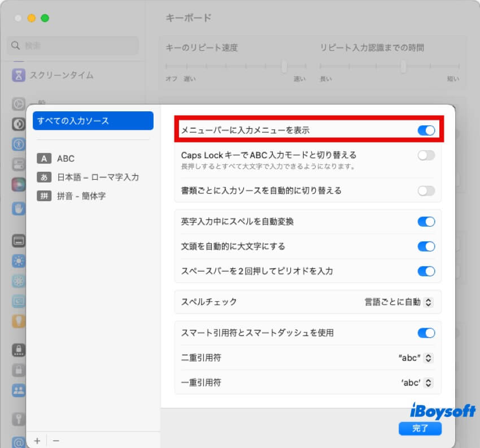Turn off スマート引用符とスマートダッシュを使用
The height and width of the screenshot is (448, 480).
(x=426, y=333)
